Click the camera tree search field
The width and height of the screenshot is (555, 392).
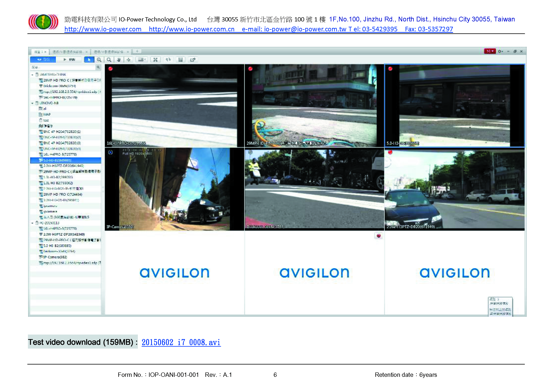coord(63,67)
